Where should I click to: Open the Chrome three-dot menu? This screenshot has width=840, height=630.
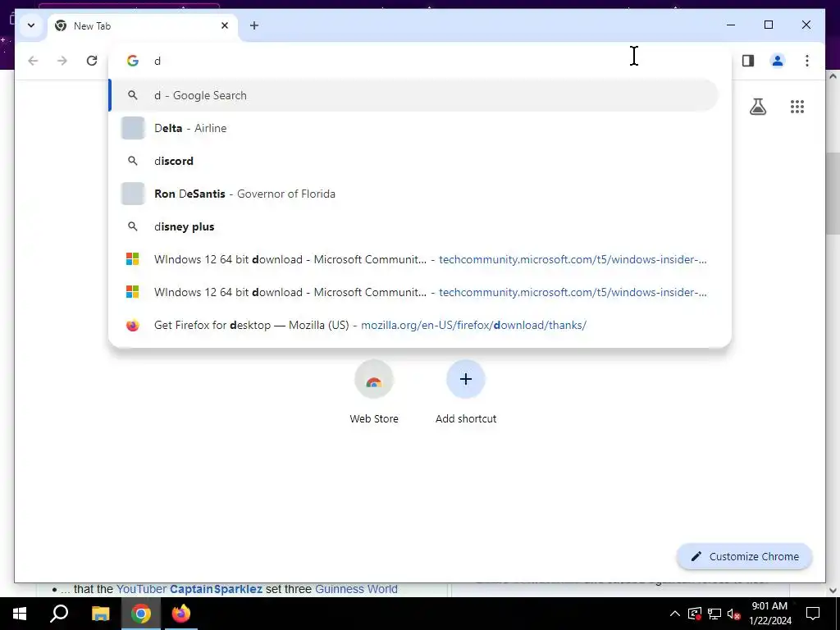[807, 61]
